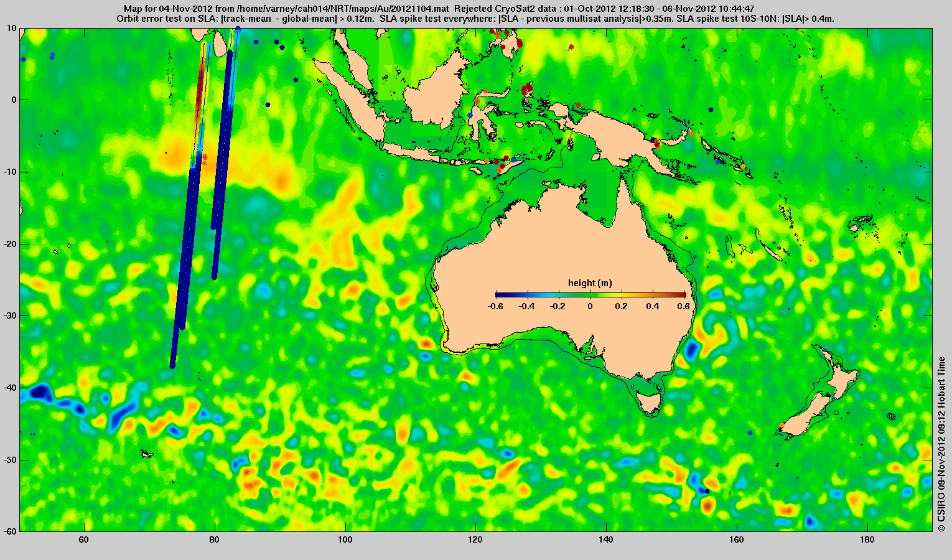This screenshot has height=560, width=952.
Task: Click the 'Map for 04-Nov-2012' title text
Action: 167,9
